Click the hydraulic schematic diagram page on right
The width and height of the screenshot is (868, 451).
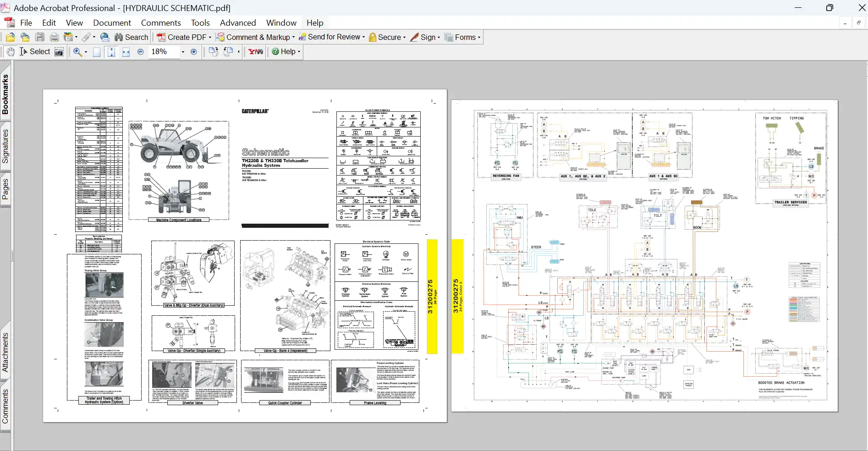tap(644, 255)
